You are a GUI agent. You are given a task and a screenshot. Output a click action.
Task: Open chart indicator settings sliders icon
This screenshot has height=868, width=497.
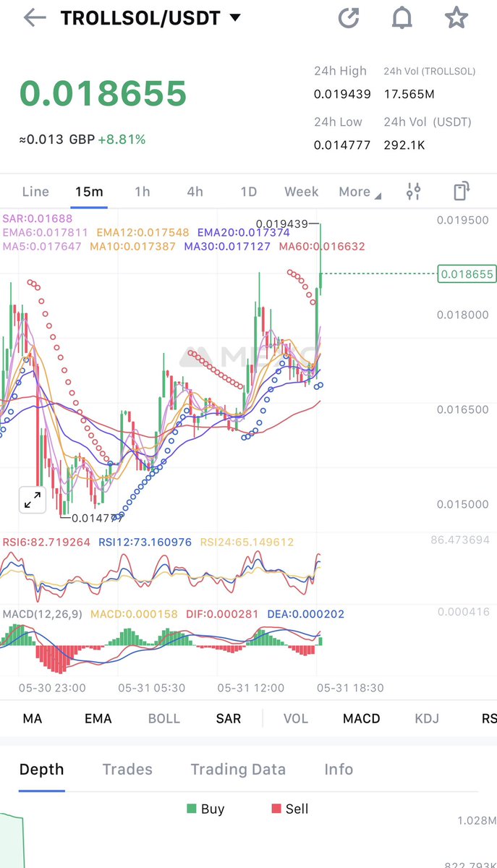(x=413, y=192)
